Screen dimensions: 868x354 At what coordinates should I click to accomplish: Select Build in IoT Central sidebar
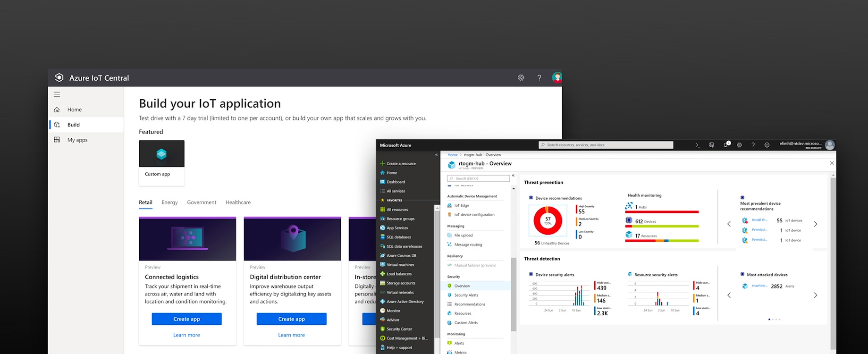point(86,125)
